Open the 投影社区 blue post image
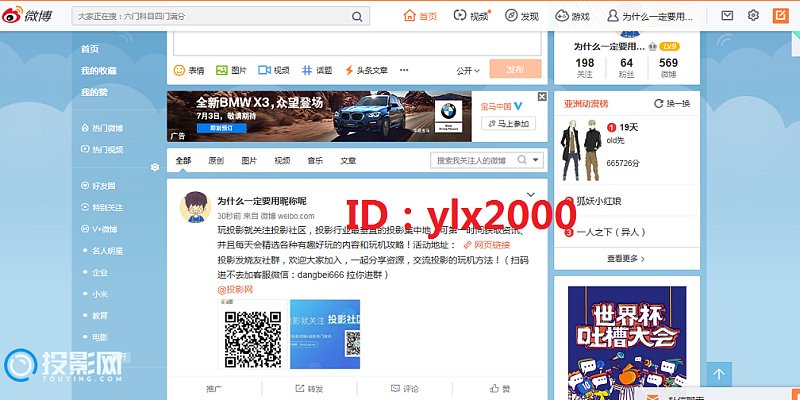The height and width of the screenshot is (400, 800). tap(325, 334)
